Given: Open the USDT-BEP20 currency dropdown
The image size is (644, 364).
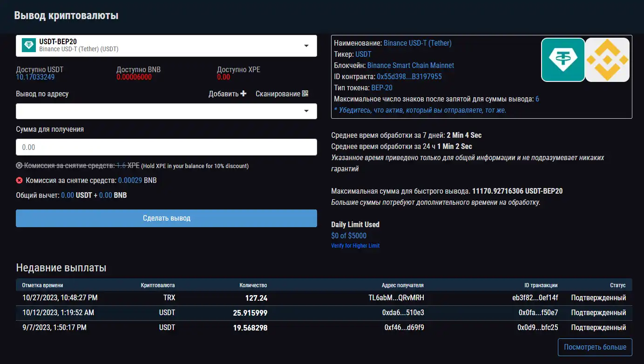Looking at the screenshot, I should pyautogui.click(x=166, y=46).
